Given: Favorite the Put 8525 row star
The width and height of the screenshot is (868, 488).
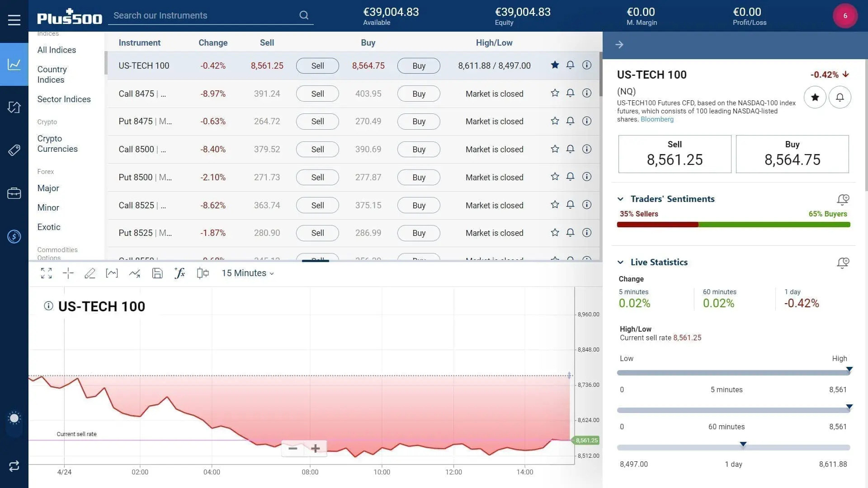Looking at the screenshot, I should pyautogui.click(x=555, y=233).
